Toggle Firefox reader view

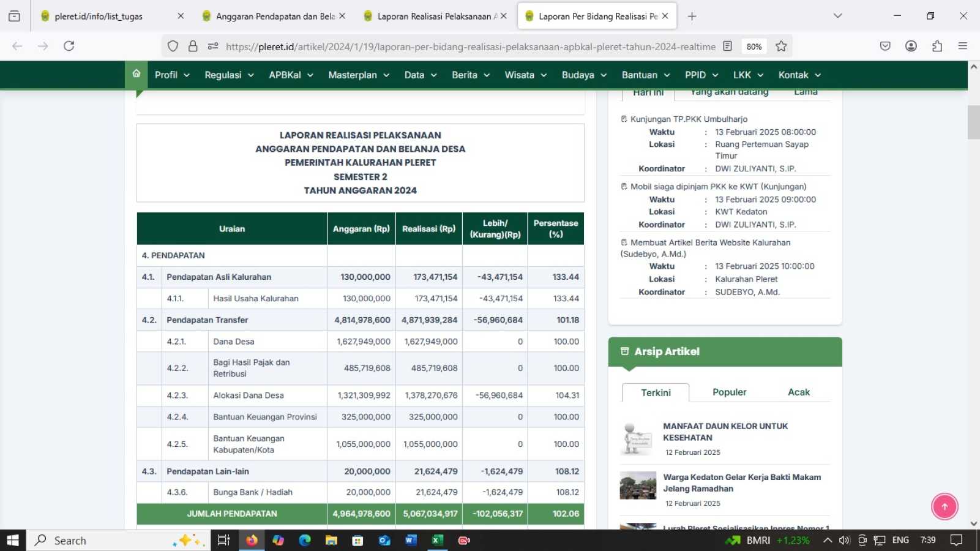pos(727,46)
